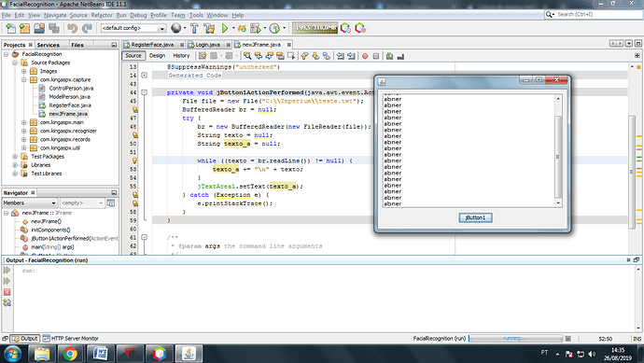Viewport: 644px width, 363px height.
Task: Toggle the Source view button
Action: pos(133,55)
